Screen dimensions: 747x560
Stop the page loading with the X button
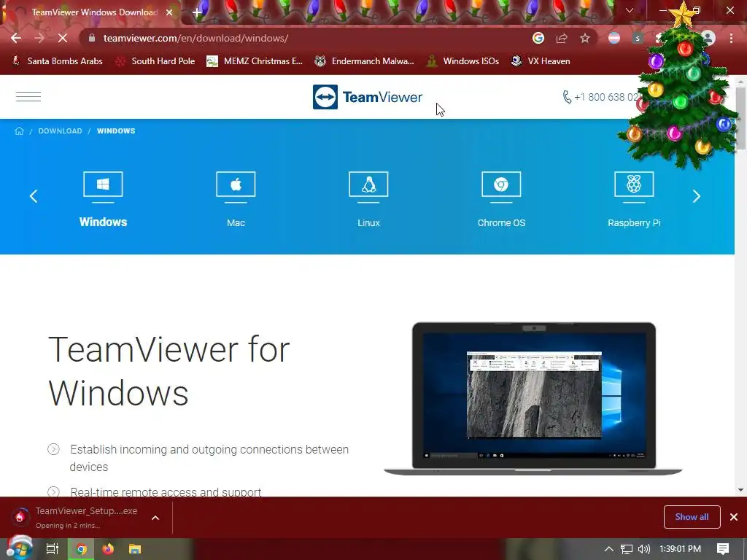pyautogui.click(x=63, y=38)
